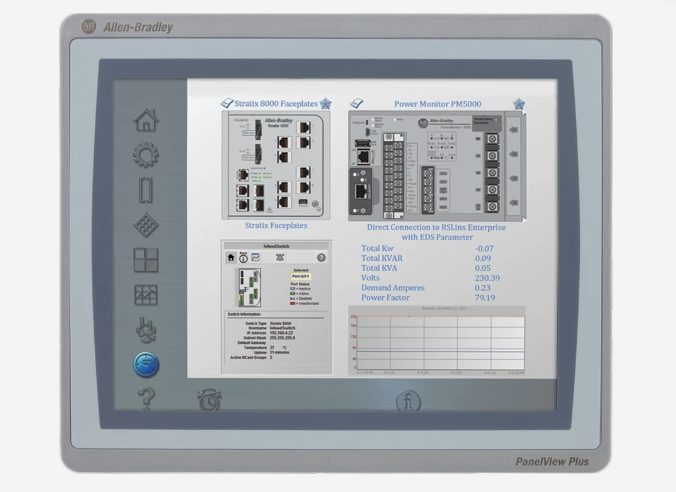The image size is (676, 492).
Task: Open the alarm clock icon on the bottom bar
Action: [x=210, y=399]
